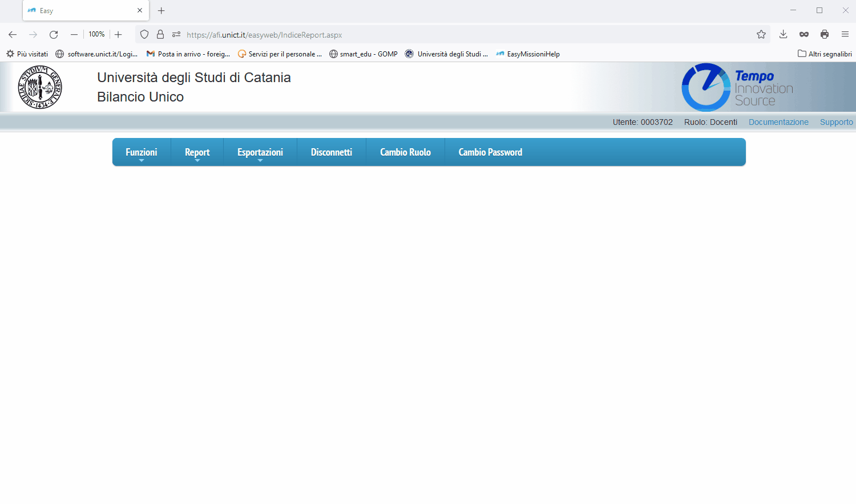Open the software.unict.it bookmark
This screenshot has height=504, width=856.
click(x=97, y=54)
